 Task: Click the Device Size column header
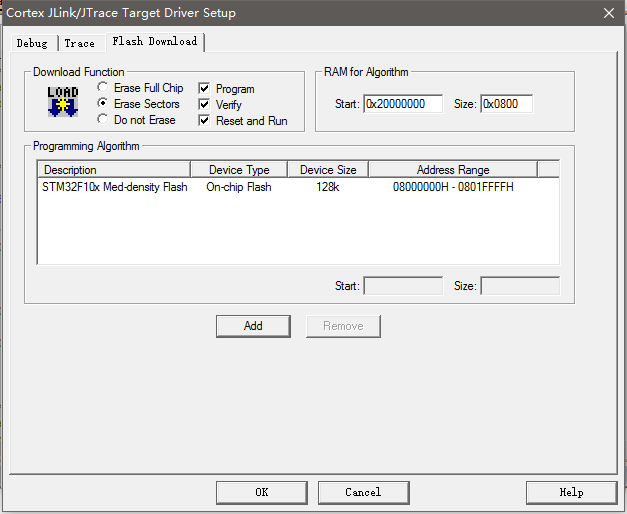(328, 170)
